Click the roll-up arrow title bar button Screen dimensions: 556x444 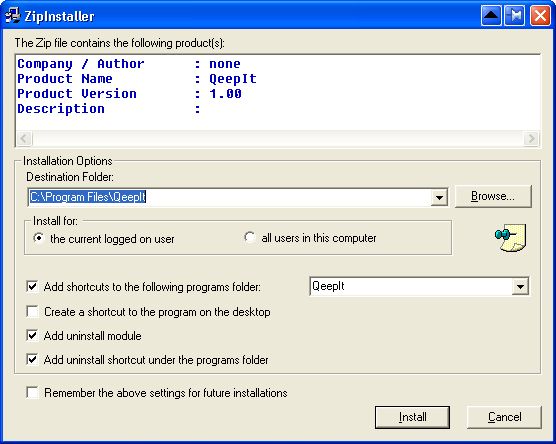491,16
